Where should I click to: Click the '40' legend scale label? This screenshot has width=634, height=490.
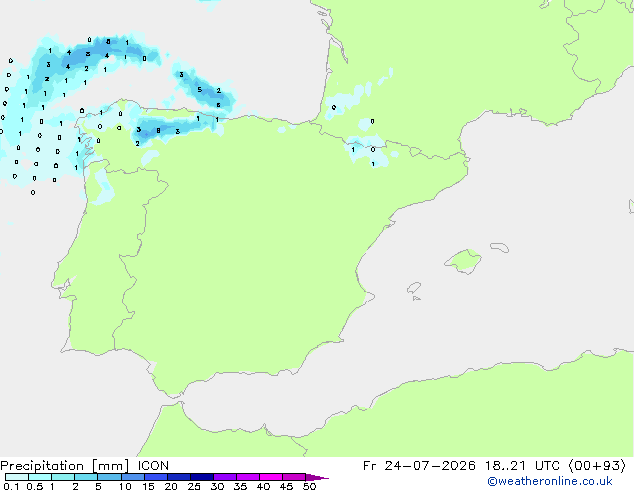click(x=263, y=486)
